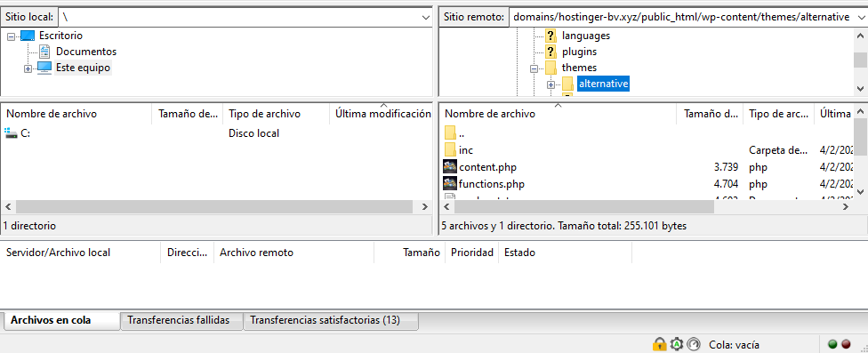Click the C: drive icon
The width and height of the screenshot is (868, 353).
[11, 133]
